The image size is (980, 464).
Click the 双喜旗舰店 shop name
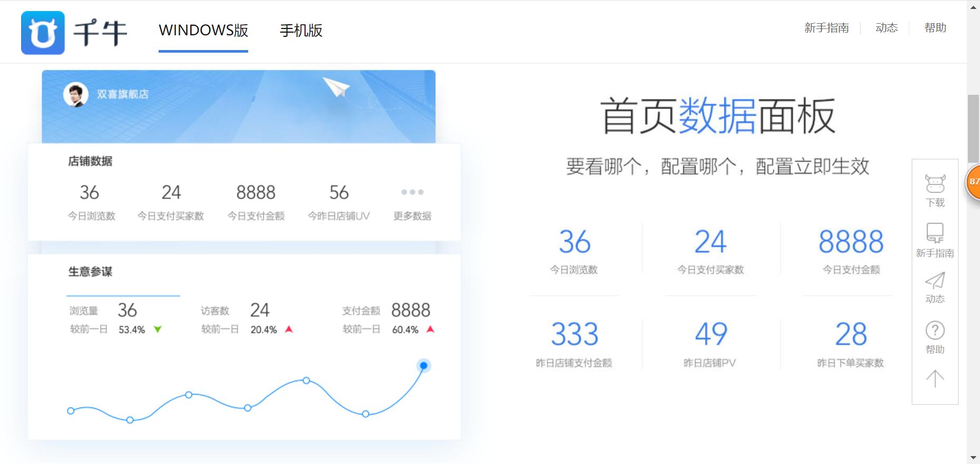click(x=123, y=94)
